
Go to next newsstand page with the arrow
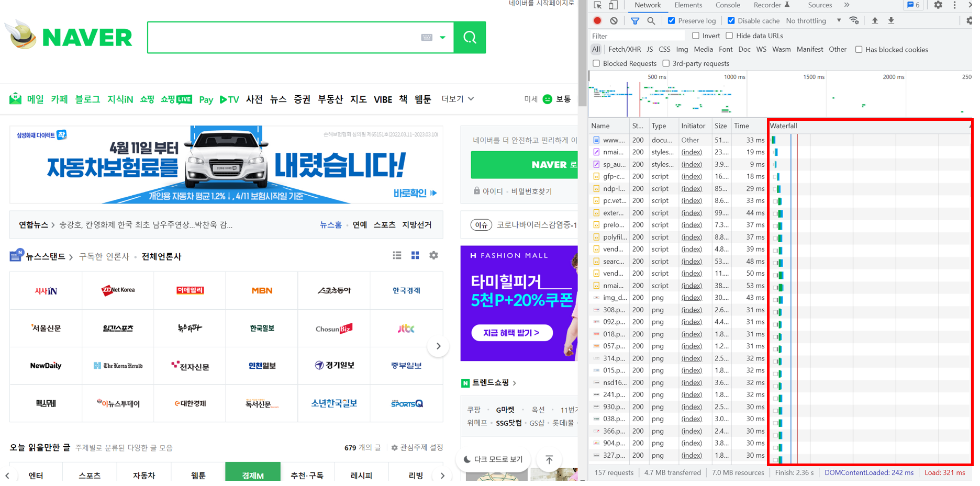(438, 346)
